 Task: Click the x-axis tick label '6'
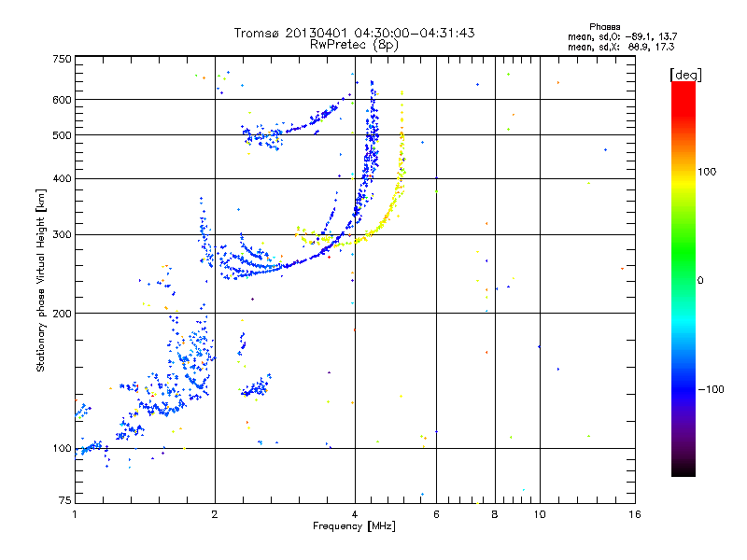pos(436,514)
